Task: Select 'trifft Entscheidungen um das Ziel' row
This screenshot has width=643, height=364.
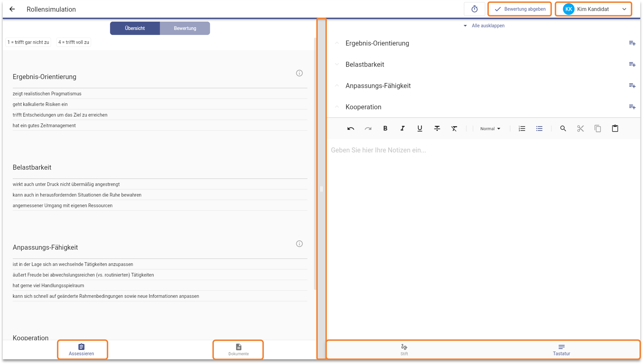Action: pyautogui.click(x=160, y=115)
